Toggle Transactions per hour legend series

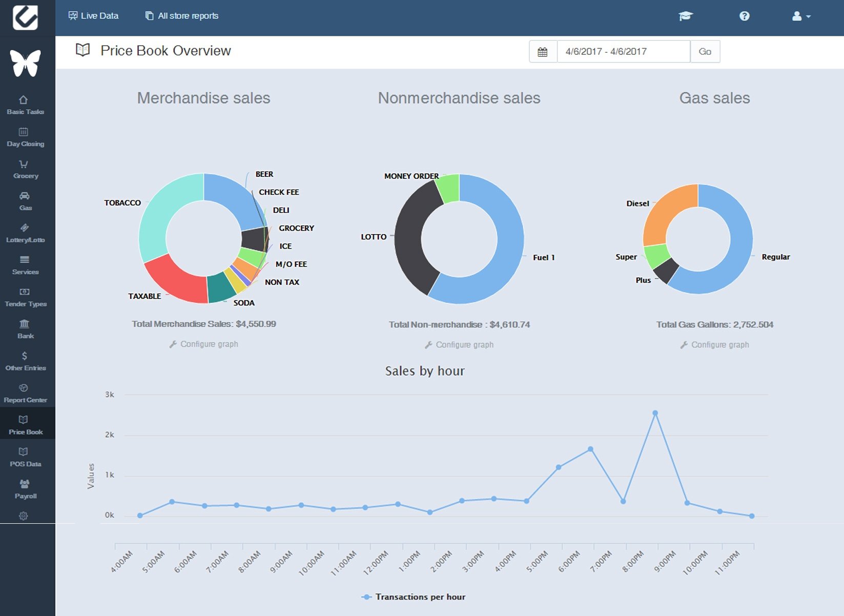point(414,597)
